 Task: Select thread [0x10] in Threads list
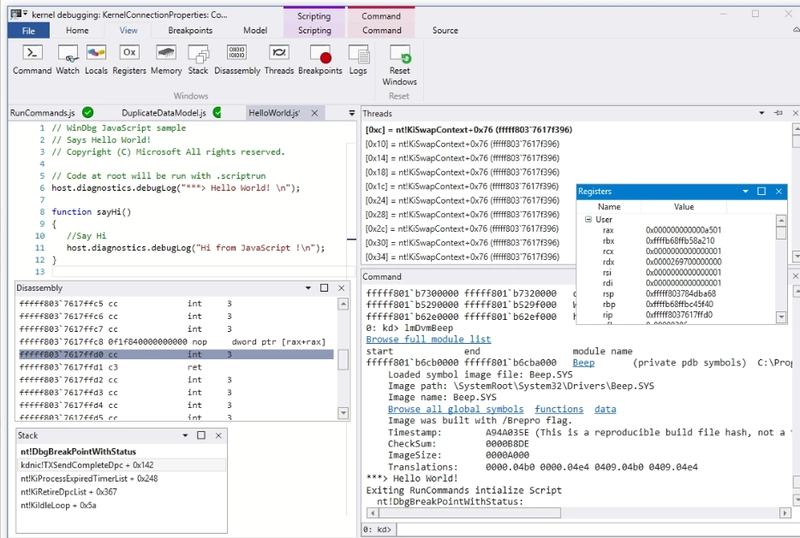(x=462, y=144)
